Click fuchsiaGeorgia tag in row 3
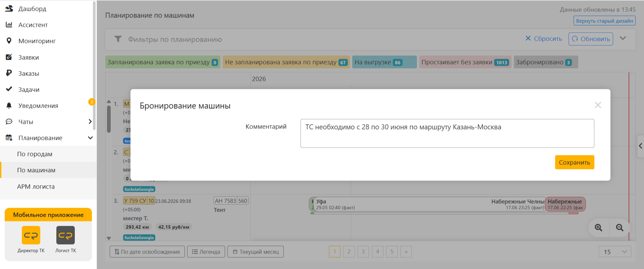Screen dimensions: 644x269 [139, 237]
